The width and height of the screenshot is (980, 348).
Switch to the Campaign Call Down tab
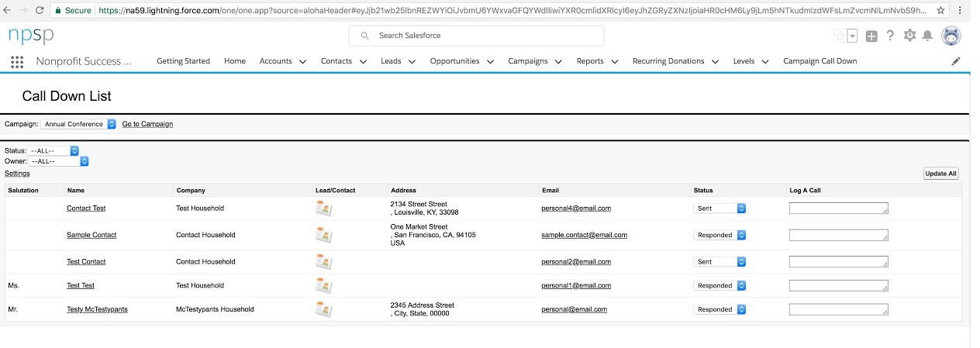pyautogui.click(x=820, y=61)
